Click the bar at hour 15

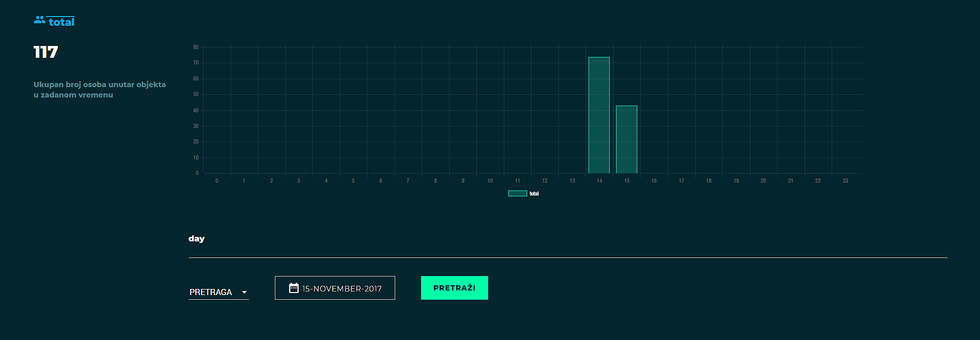point(626,139)
